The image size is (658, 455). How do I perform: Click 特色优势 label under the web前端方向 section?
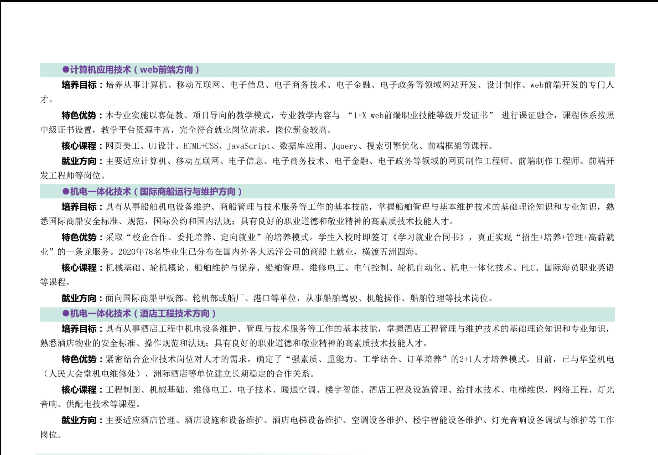point(81,116)
